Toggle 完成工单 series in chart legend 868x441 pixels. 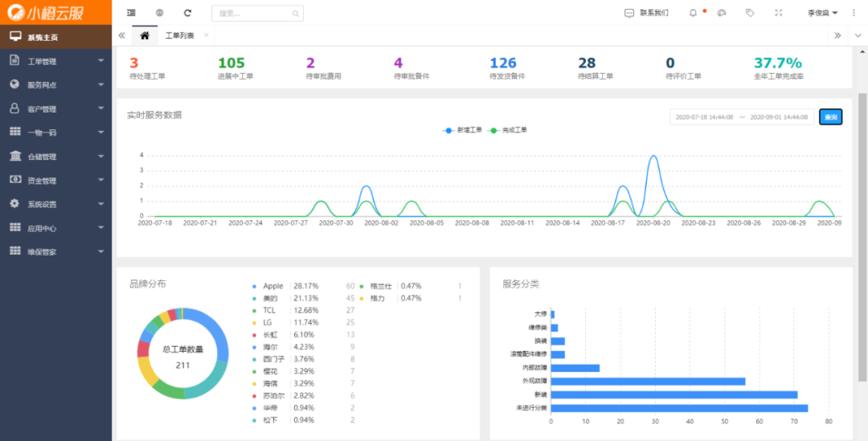point(506,131)
